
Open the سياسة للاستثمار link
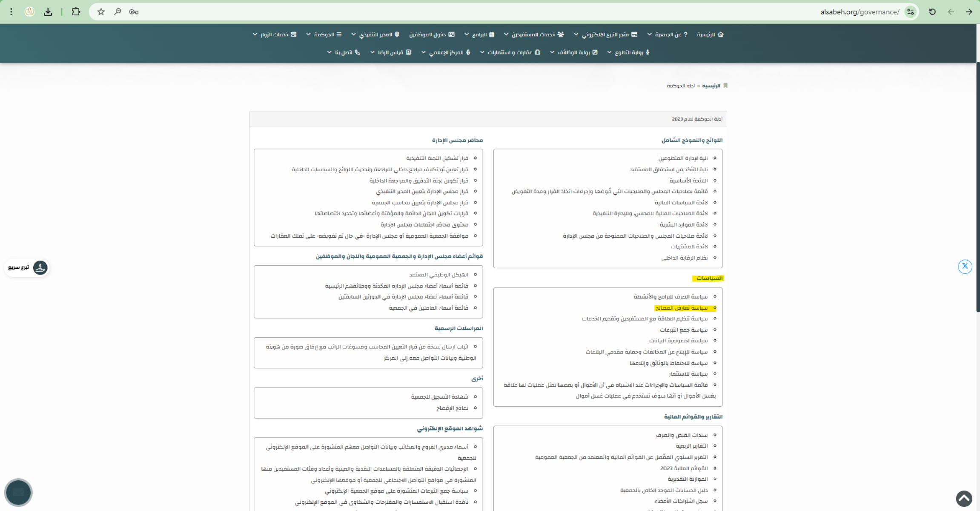tap(688, 374)
